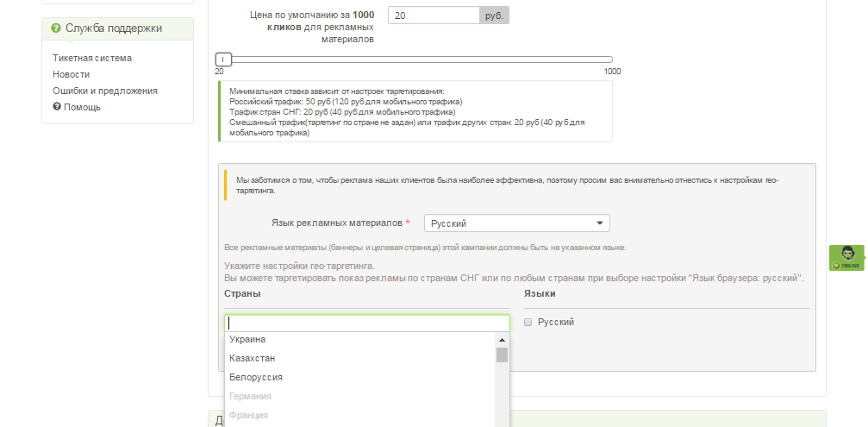Open the Новости link
This screenshot has width=868, height=427.
point(71,74)
